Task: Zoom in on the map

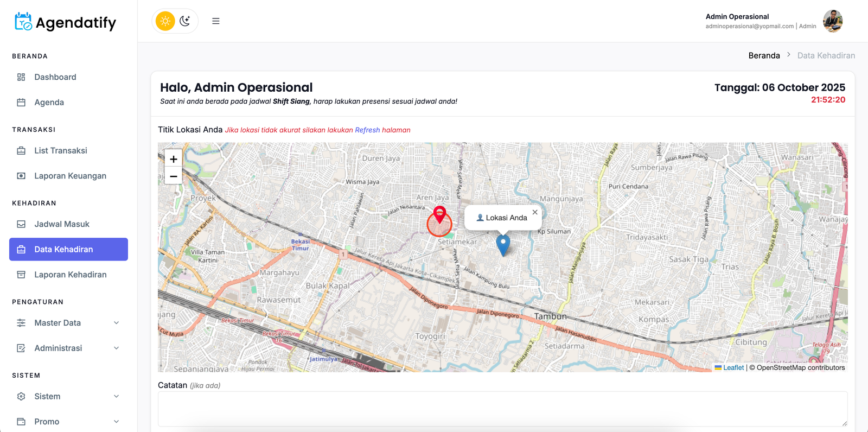Action: 174,159
